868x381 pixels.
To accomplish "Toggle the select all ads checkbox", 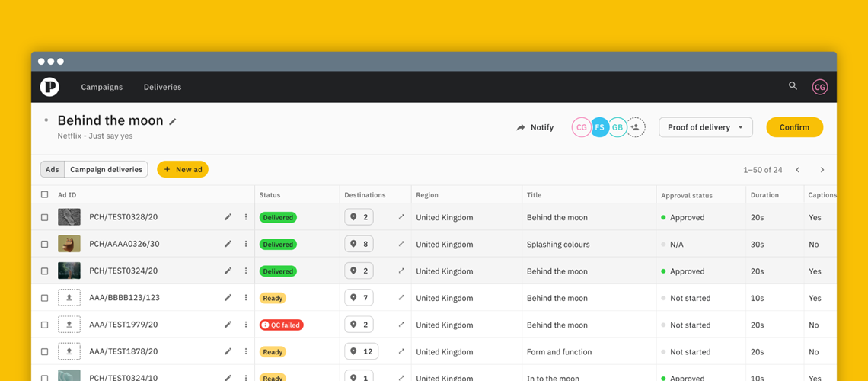I will pos(45,195).
